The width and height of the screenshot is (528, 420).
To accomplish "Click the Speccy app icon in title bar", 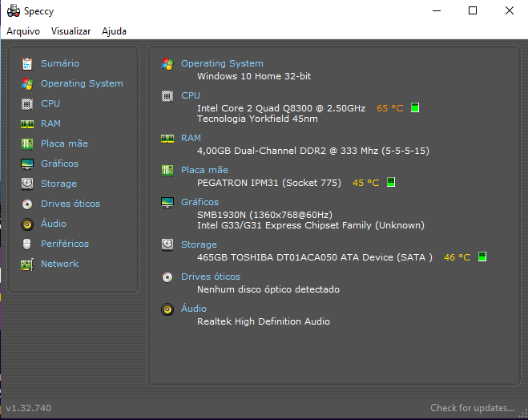I will [x=14, y=10].
